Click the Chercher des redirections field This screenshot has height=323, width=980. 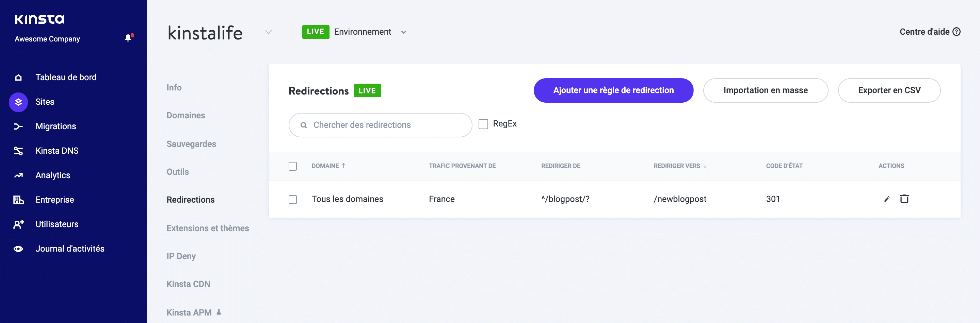(x=381, y=125)
